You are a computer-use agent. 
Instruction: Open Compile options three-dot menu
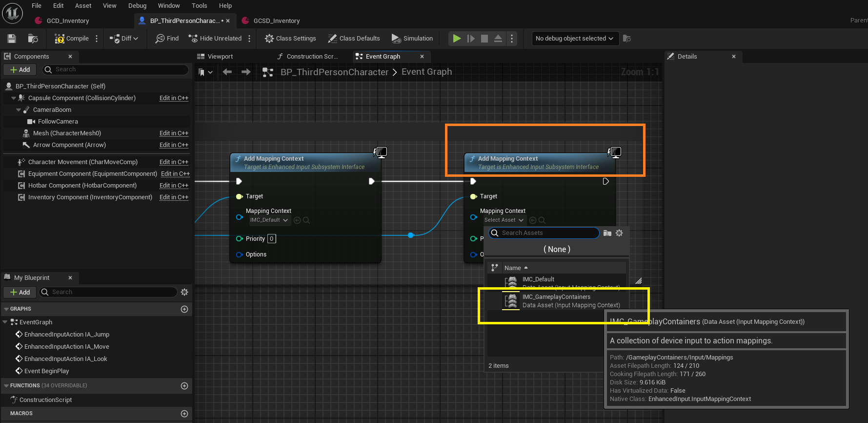click(x=97, y=39)
